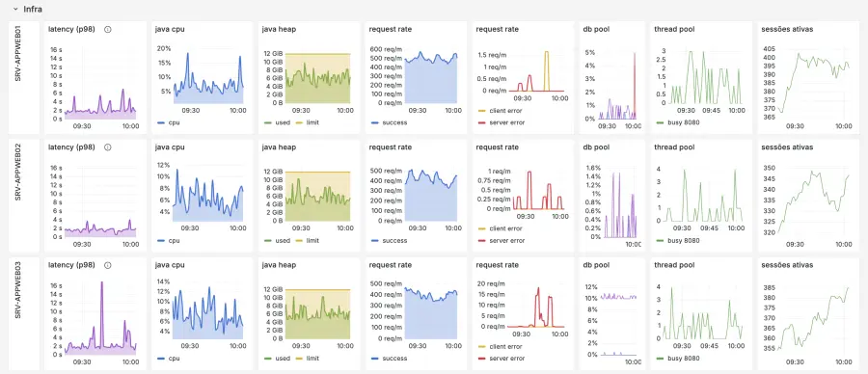This screenshot has height=374, width=868.
Task: Collapse the Infra row chevron
Action: [x=14, y=10]
